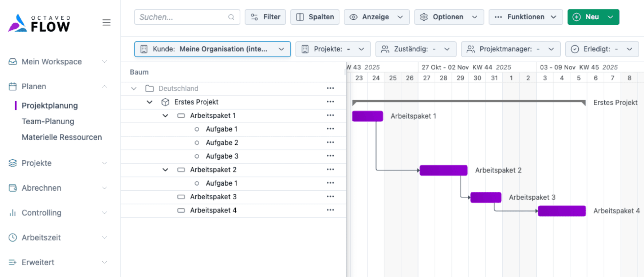Open three-dot menu for Arbeitspaket 3
This screenshot has height=277, width=644.
pos(330,196)
